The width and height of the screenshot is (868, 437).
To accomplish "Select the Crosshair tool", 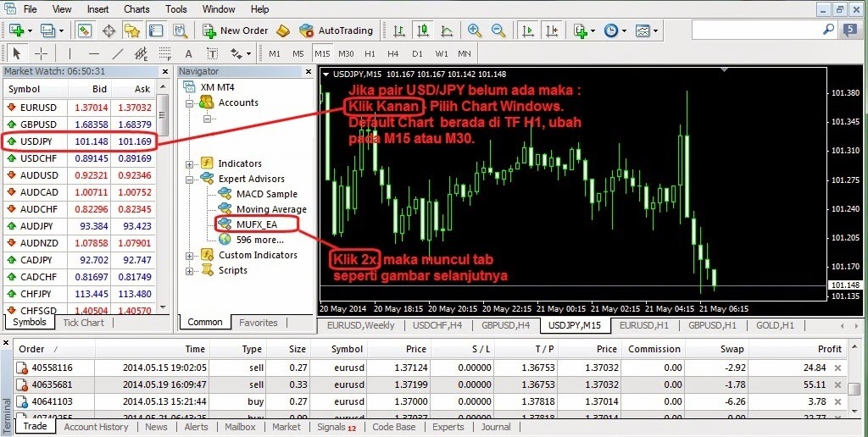I will click(x=42, y=53).
